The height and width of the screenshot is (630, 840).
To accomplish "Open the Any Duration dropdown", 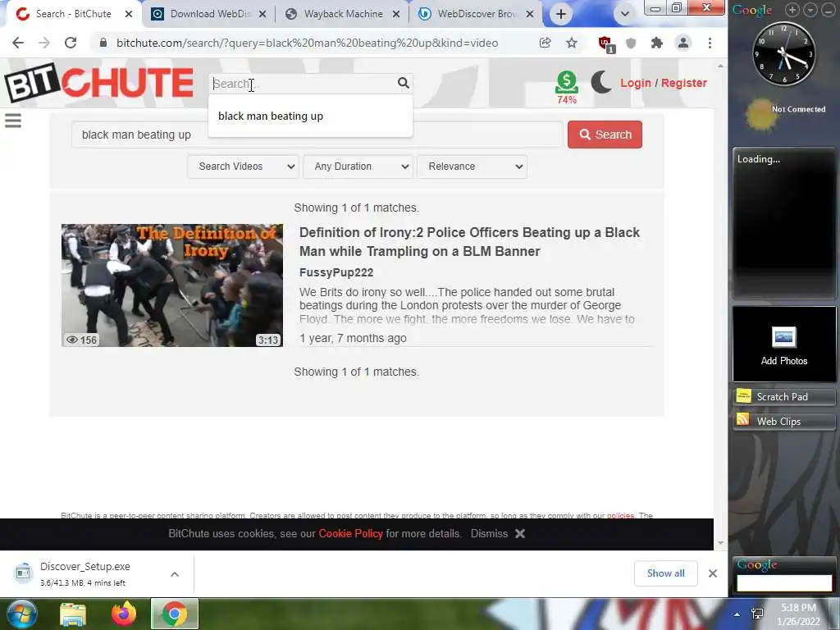I will (358, 166).
